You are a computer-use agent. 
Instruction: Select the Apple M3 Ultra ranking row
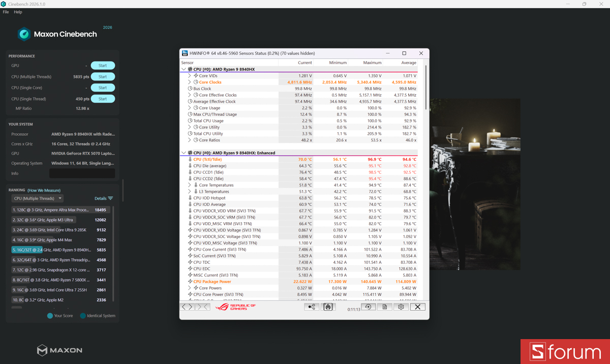coord(60,220)
